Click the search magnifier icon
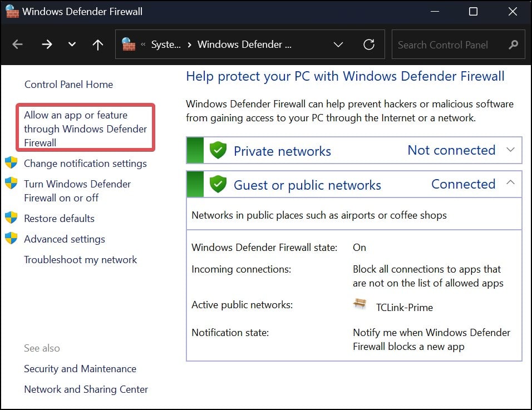532x410 pixels. click(513, 45)
